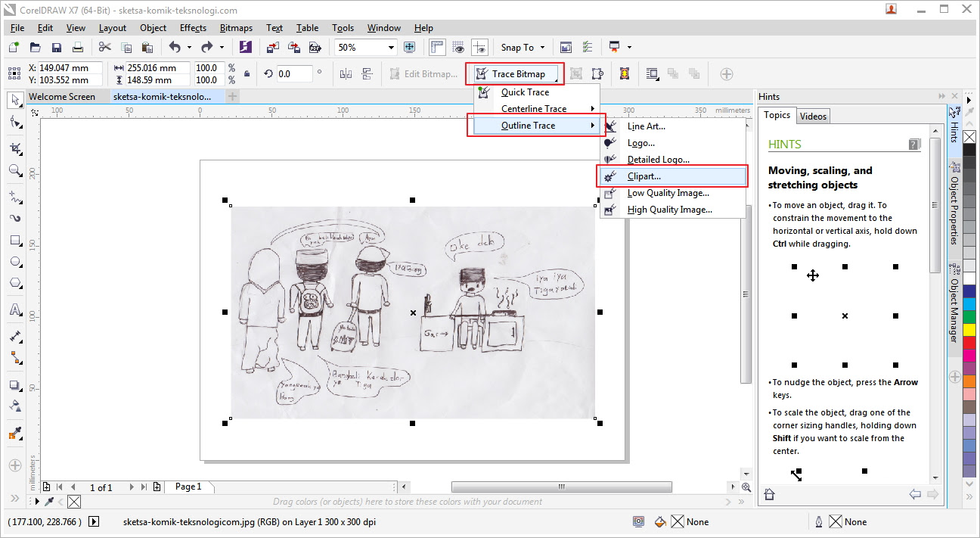Select the Rectangle tool
Screen dimensions: 980x538
pos(14,241)
